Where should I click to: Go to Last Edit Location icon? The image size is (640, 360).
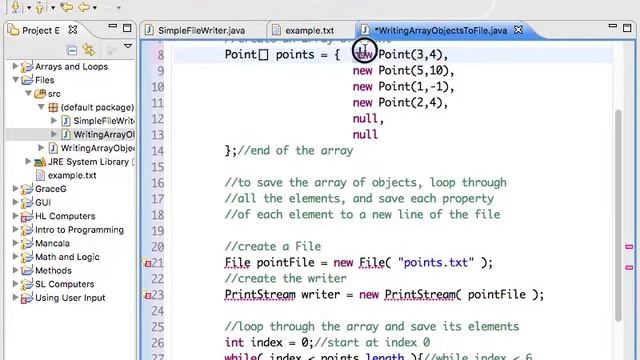click(x=67, y=7)
